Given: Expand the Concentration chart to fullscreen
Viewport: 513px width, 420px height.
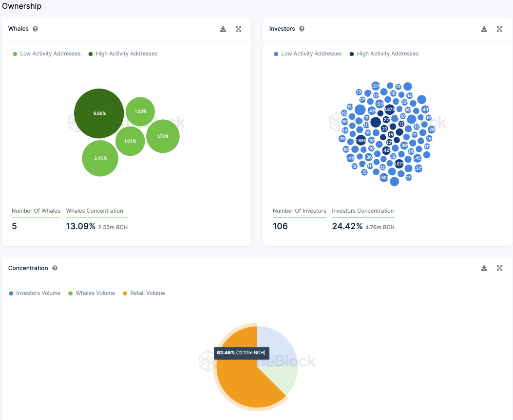Looking at the screenshot, I should [499, 268].
